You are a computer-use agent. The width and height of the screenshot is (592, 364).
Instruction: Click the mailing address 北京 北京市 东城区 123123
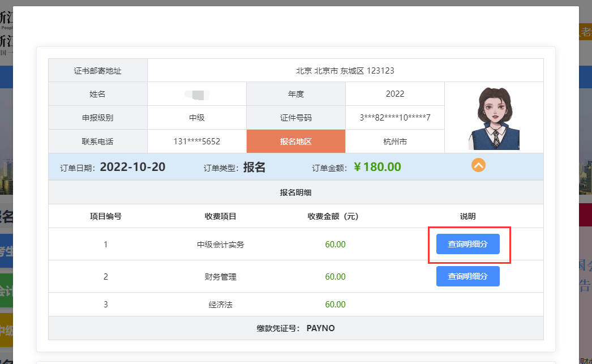tap(345, 71)
